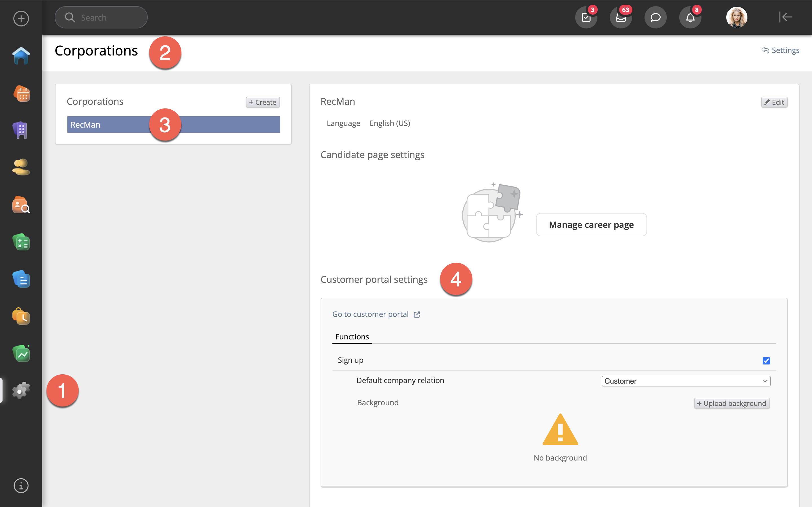Image resolution: width=812 pixels, height=507 pixels.
Task: Open the inbox icon with 63 badge
Action: click(x=620, y=17)
